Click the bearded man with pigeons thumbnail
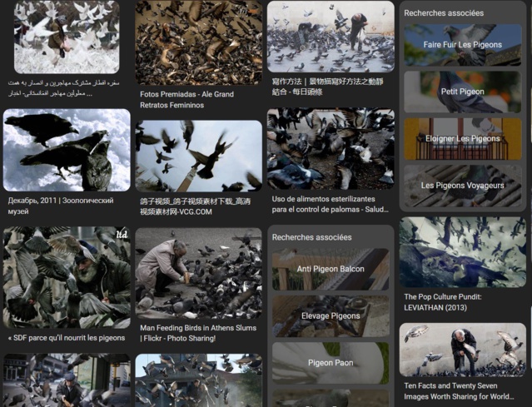Image resolution: width=532 pixels, height=407 pixels. pyautogui.click(x=67, y=277)
